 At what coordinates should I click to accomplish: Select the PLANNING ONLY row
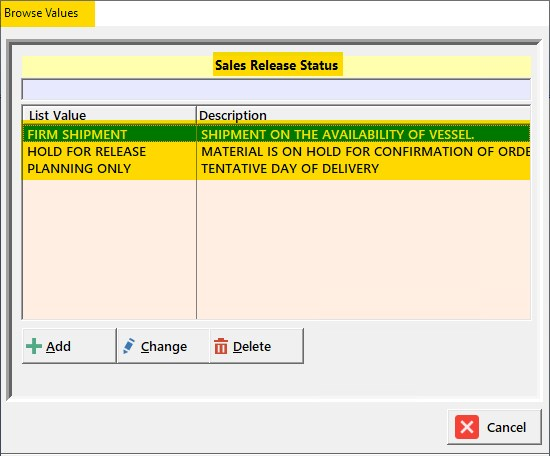276,169
